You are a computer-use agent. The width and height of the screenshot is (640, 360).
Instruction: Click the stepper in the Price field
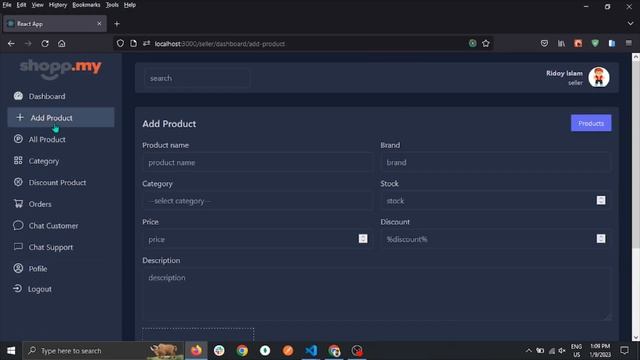click(363, 239)
